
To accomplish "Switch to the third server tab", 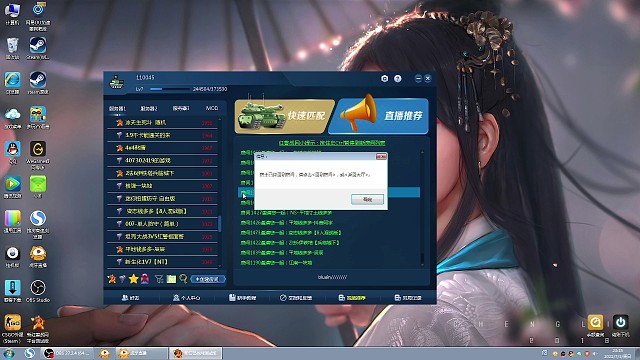I will tap(181, 109).
